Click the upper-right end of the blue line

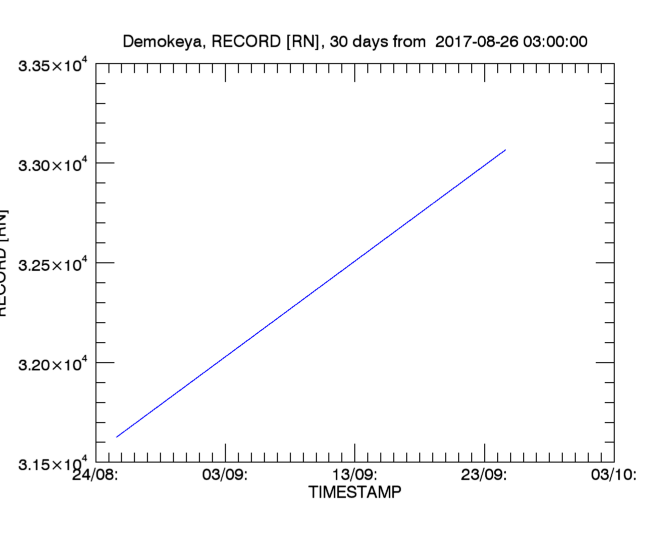point(505,150)
